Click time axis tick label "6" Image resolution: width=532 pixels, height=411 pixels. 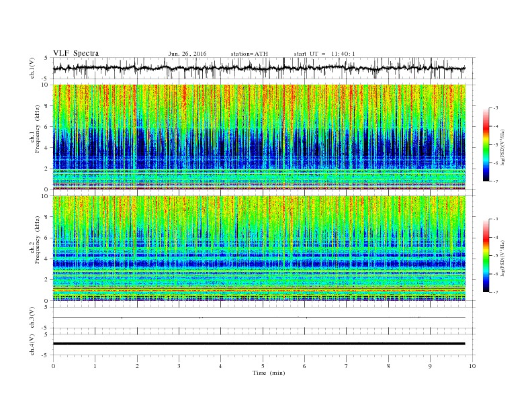click(x=304, y=366)
